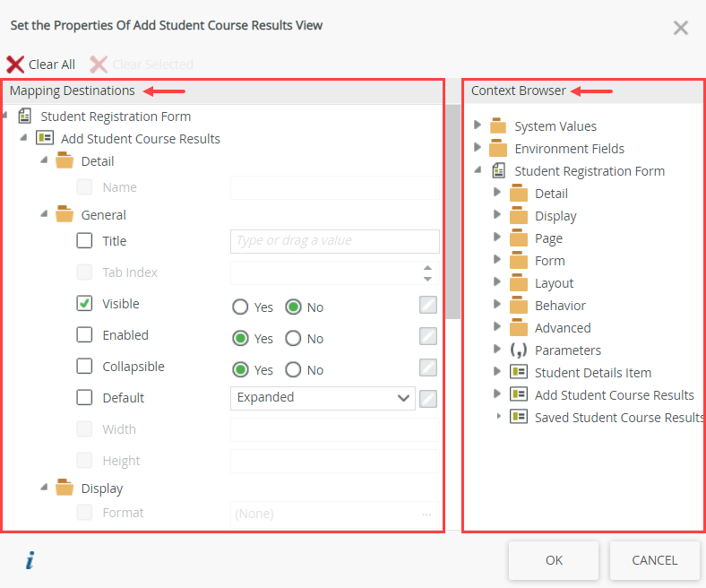Click the edit icon beside Visible options
This screenshot has width=706, height=588.
[x=428, y=305]
